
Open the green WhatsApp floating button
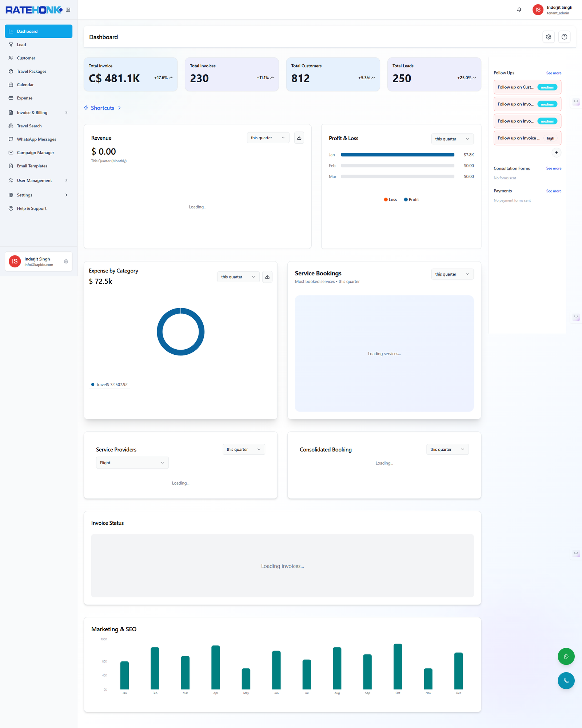point(566,656)
